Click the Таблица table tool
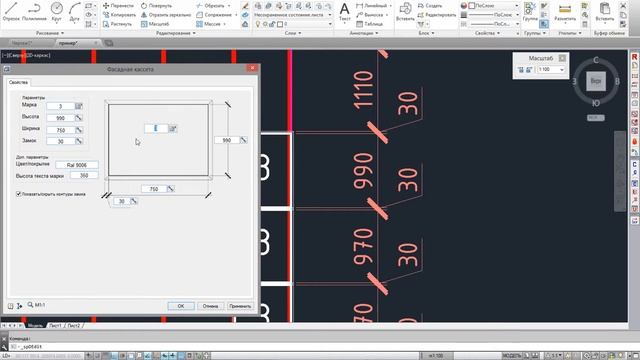640x360 pixels. 369,24
